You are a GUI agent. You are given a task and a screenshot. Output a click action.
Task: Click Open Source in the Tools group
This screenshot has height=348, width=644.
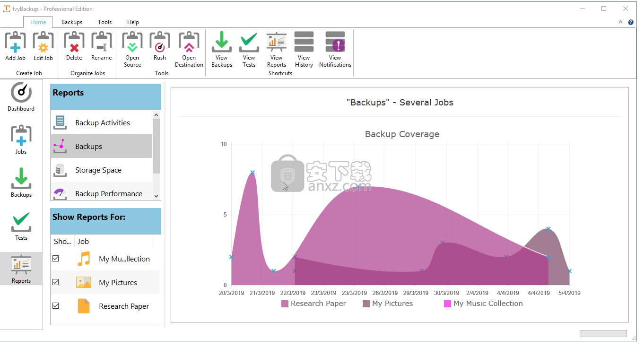click(132, 50)
